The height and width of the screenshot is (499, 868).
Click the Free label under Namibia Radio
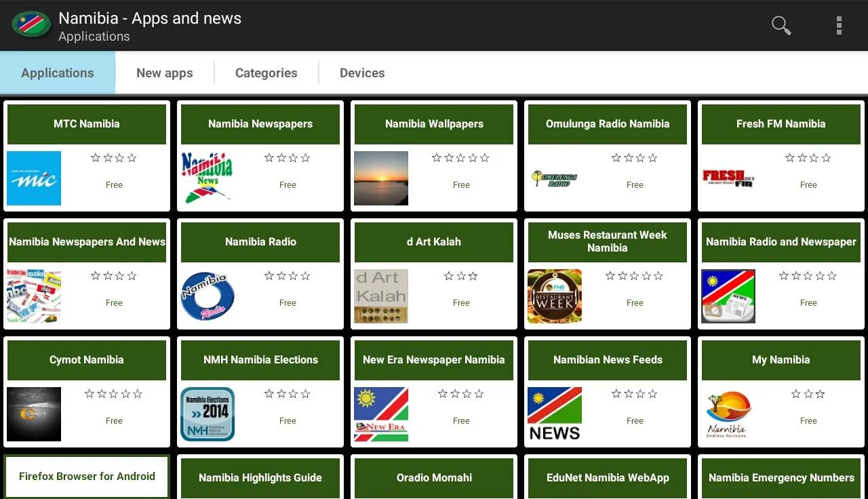[x=288, y=302]
